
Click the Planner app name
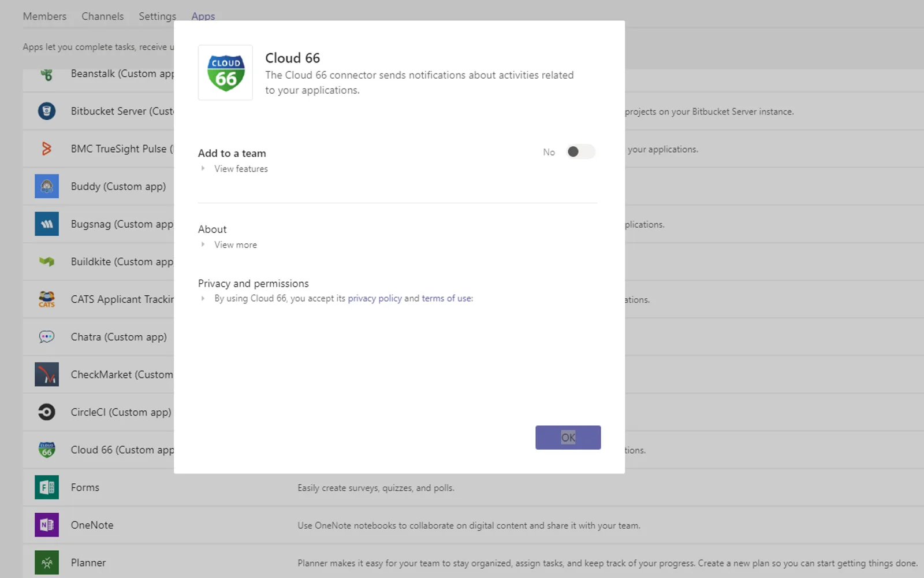pyautogui.click(x=88, y=562)
